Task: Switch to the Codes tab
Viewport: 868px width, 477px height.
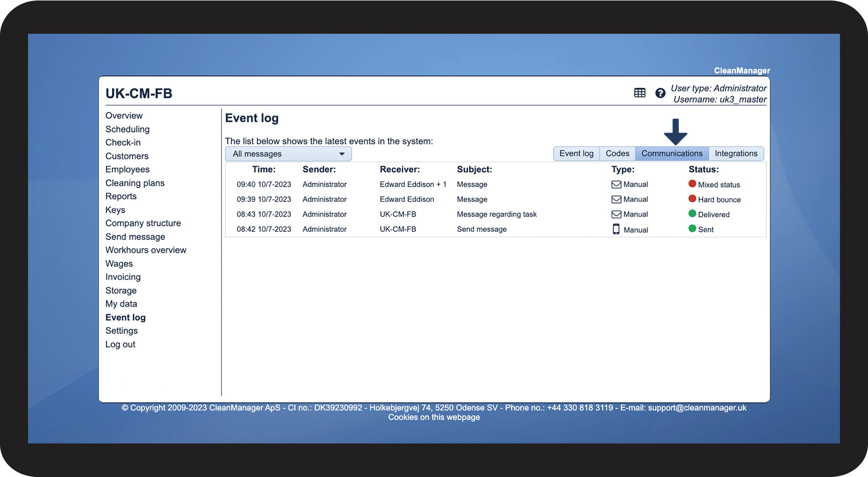Action: (617, 153)
